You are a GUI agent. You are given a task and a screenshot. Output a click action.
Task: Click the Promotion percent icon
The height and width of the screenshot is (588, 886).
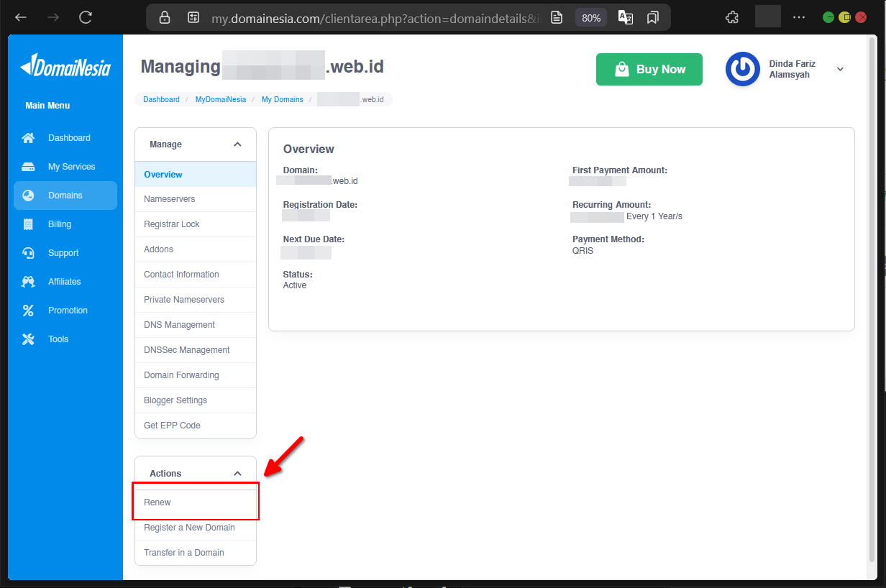point(28,311)
